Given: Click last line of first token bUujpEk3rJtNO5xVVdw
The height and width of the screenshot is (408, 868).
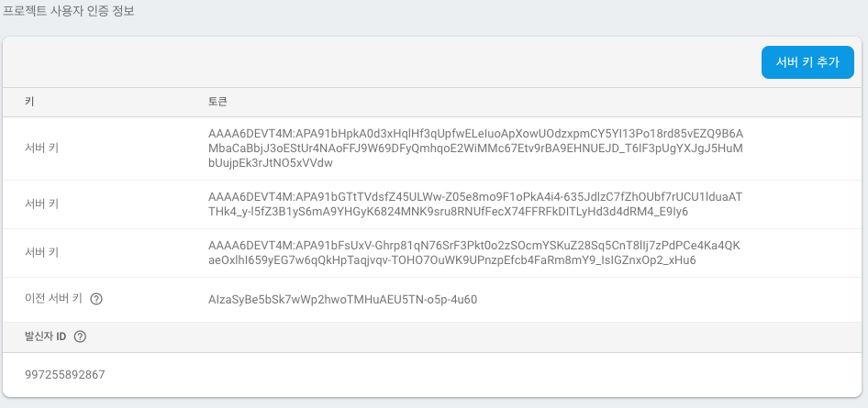Looking at the screenshot, I should click(270, 163).
